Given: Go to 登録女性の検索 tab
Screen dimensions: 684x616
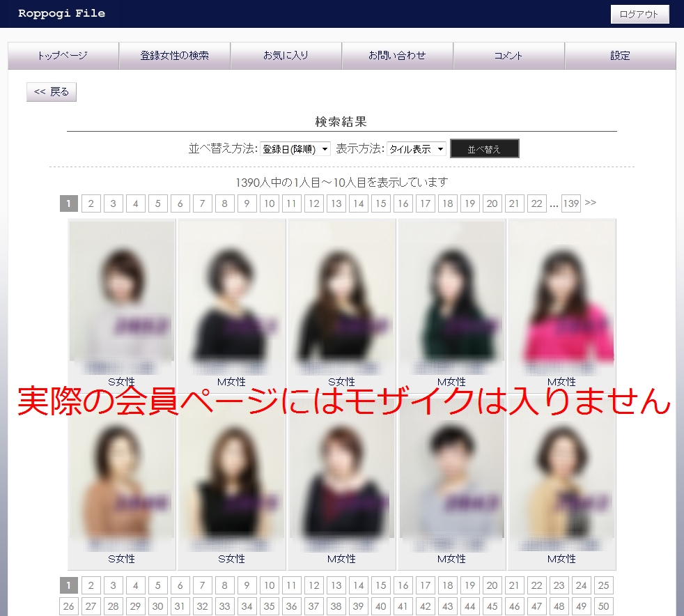Looking at the screenshot, I should click(175, 56).
